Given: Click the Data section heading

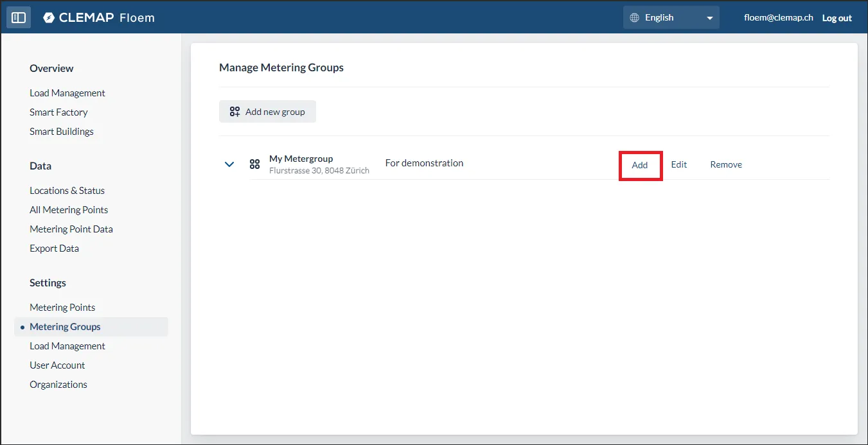Looking at the screenshot, I should pos(40,166).
